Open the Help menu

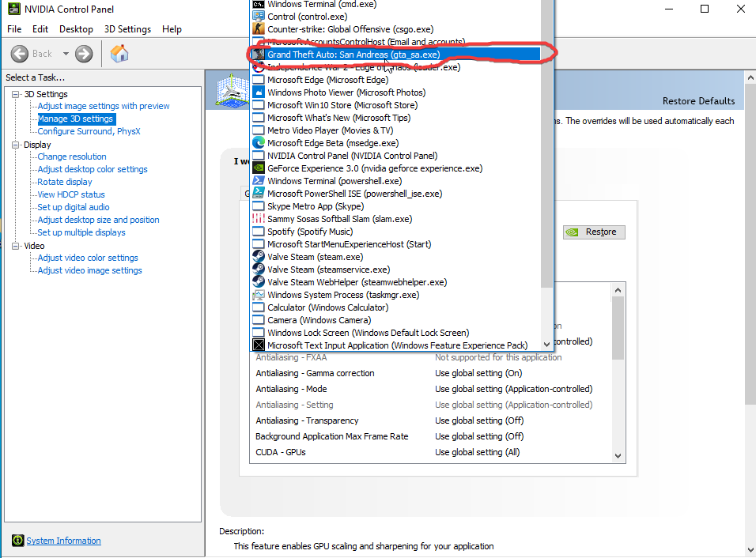(172, 29)
